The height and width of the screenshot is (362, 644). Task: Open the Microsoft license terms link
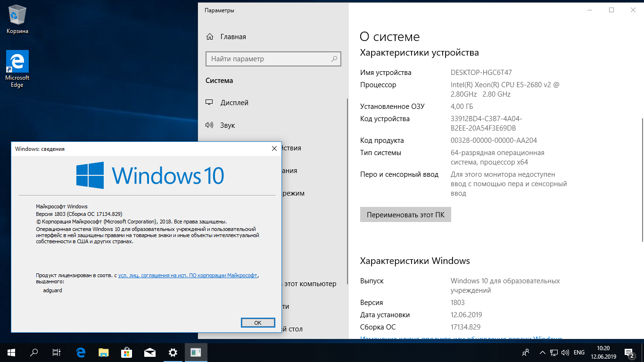(x=188, y=275)
